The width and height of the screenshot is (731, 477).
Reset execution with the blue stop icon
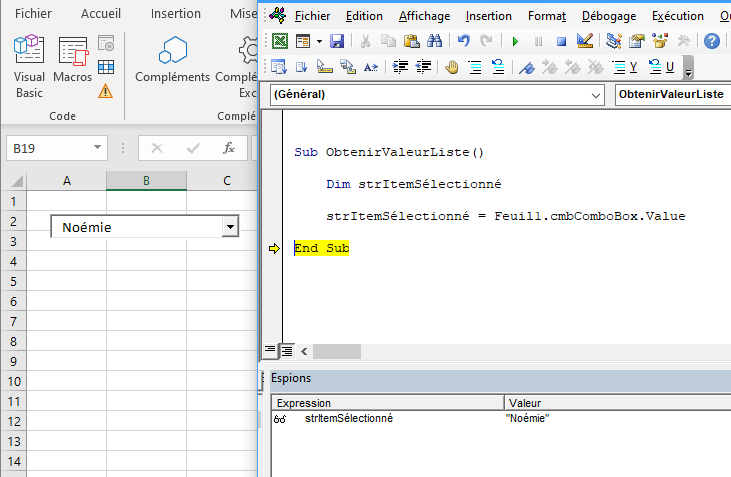tap(561, 41)
